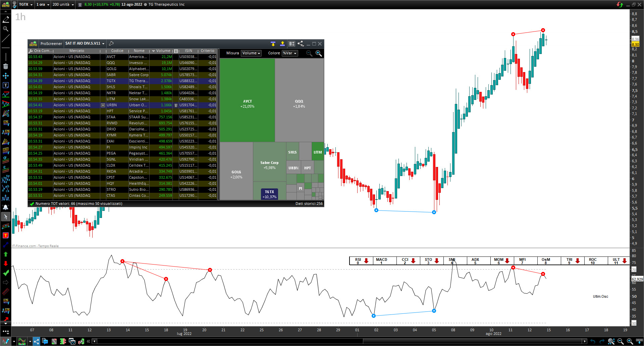Choose the mouse pointer cursor tool
This screenshot has width=644, height=346.
tap(6, 217)
